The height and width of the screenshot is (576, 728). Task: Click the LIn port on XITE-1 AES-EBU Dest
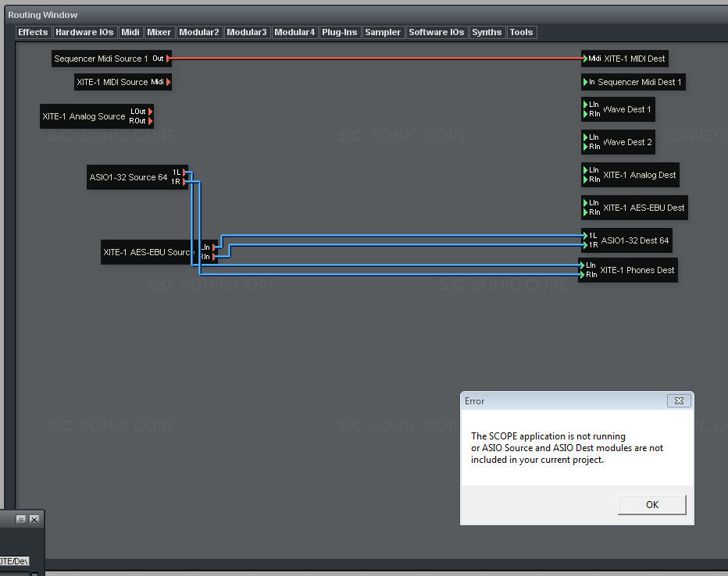[586, 203]
